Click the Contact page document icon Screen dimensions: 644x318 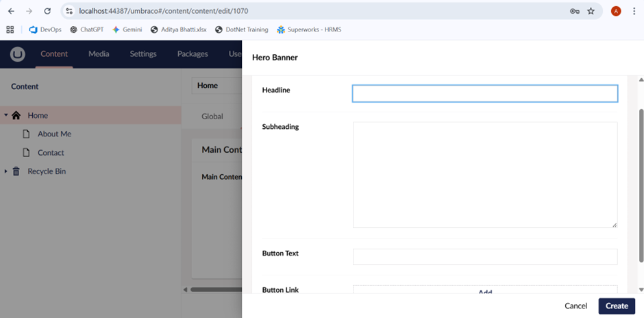[x=27, y=153]
